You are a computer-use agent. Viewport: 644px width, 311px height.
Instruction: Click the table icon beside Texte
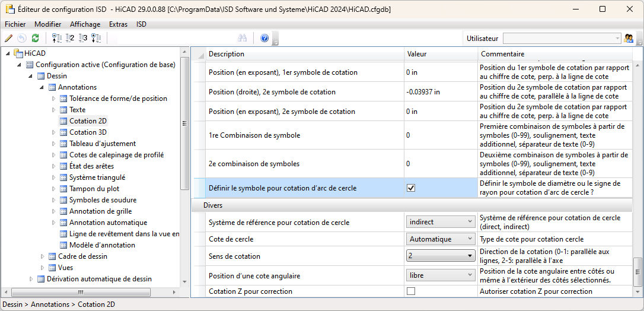click(x=63, y=110)
